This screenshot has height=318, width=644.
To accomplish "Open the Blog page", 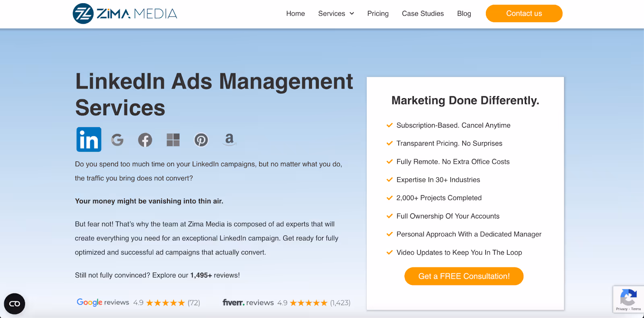I will (x=464, y=14).
